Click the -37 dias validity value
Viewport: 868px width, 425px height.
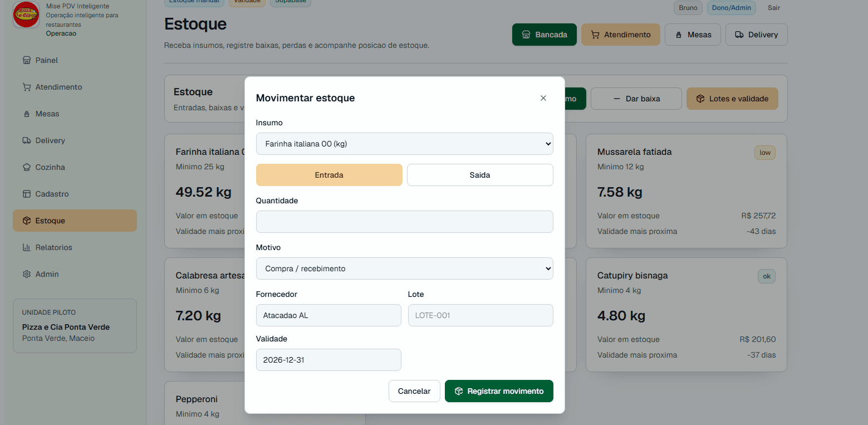[762, 355]
